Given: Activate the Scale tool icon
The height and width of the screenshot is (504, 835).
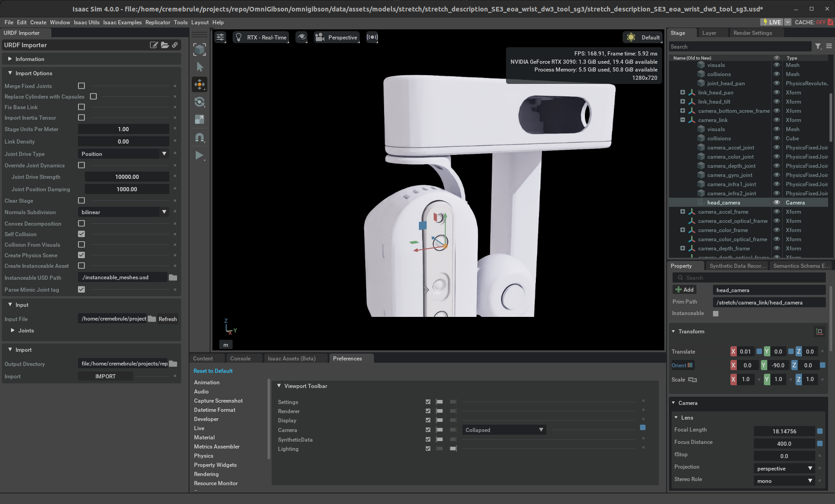Looking at the screenshot, I should point(200,119).
